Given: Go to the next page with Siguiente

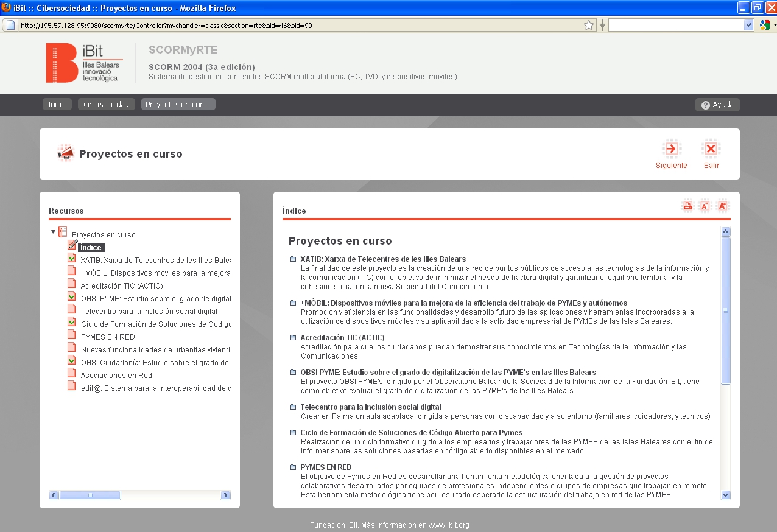Looking at the screenshot, I should [x=671, y=155].
